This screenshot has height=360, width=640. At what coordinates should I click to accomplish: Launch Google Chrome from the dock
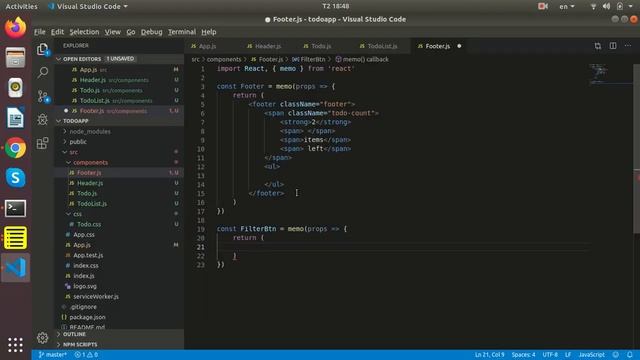click(16, 148)
